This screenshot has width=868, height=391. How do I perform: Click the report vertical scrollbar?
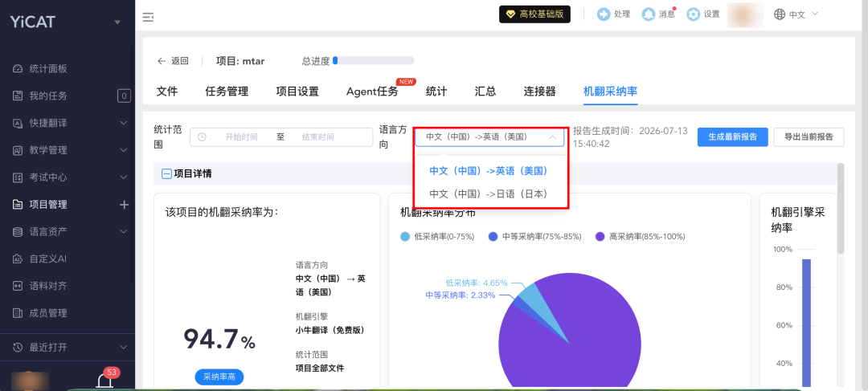coord(841,209)
